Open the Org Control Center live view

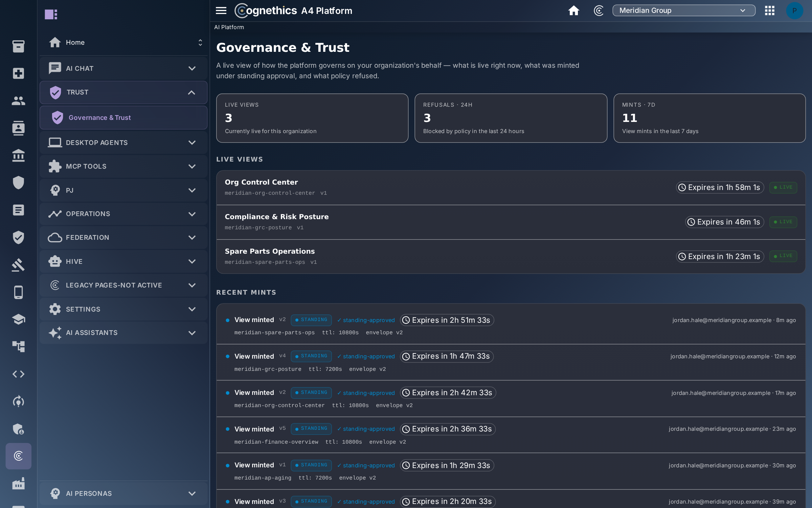pos(511,187)
